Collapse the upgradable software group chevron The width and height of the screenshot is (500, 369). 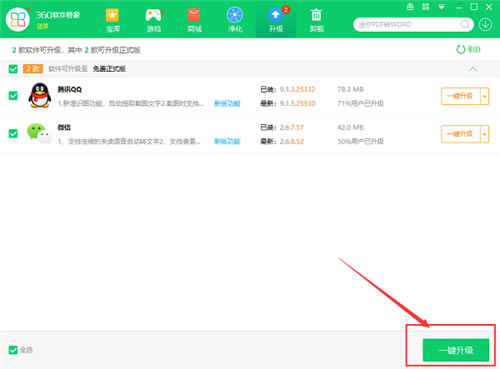(473, 69)
